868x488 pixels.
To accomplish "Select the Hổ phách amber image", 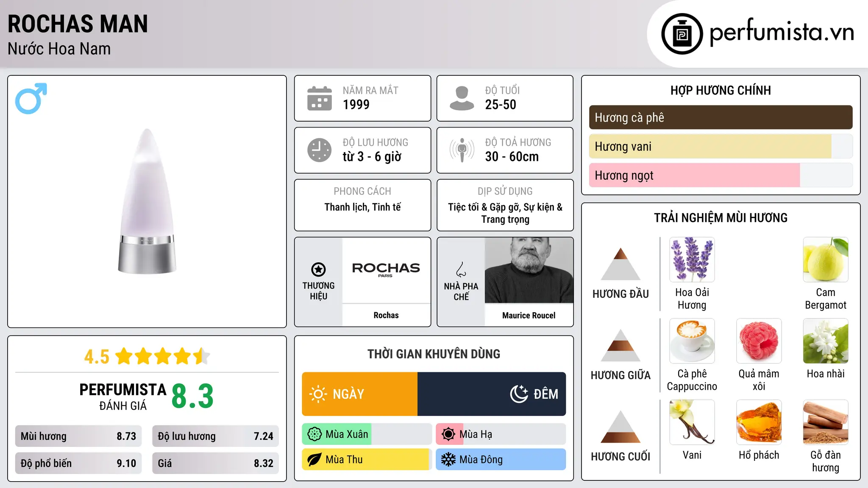I will click(759, 422).
